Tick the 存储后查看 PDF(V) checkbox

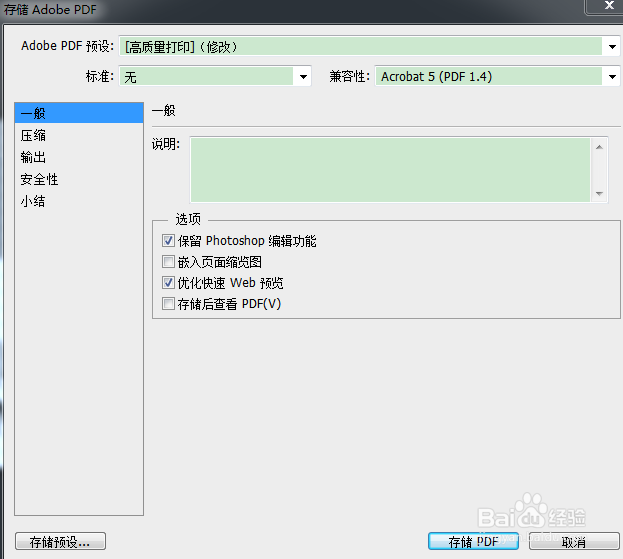click(x=168, y=304)
